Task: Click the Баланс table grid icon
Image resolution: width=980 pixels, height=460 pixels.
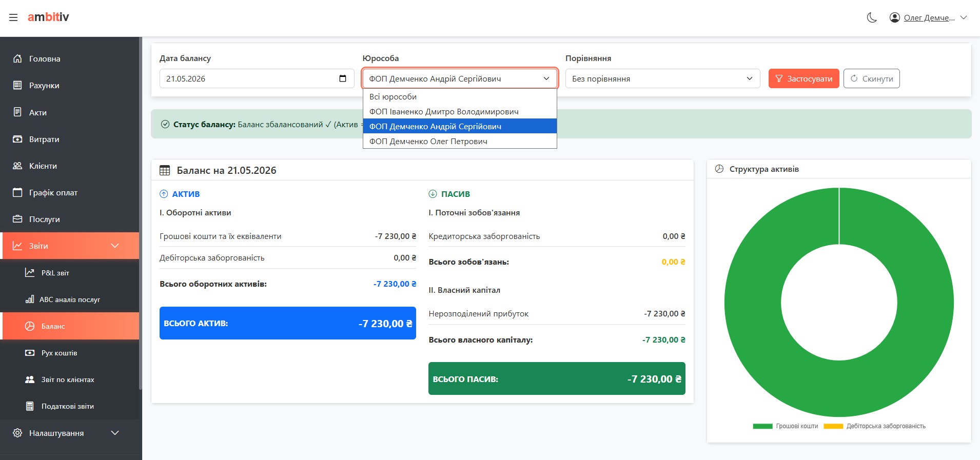Action: (x=165, y=170)
